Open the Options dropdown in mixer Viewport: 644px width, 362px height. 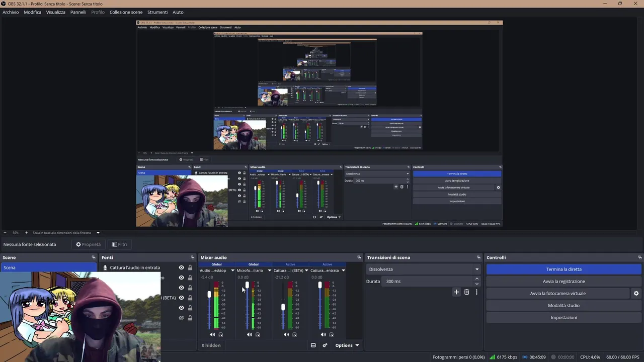[347, 345]
